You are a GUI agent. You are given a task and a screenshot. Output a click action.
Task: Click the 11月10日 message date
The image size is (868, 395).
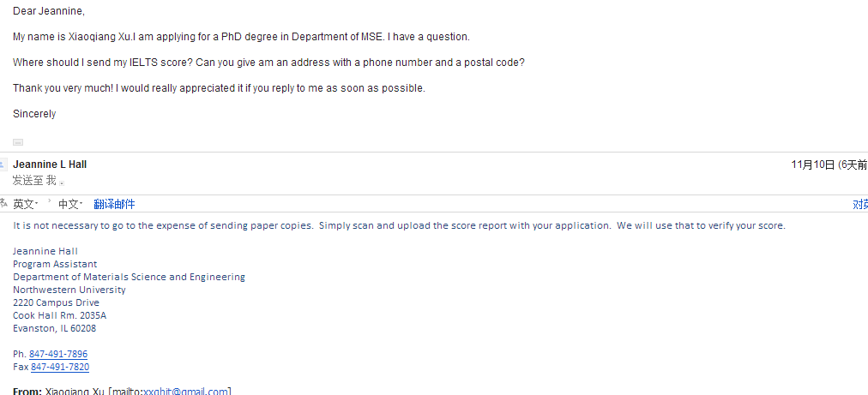(x=812, y=165)
